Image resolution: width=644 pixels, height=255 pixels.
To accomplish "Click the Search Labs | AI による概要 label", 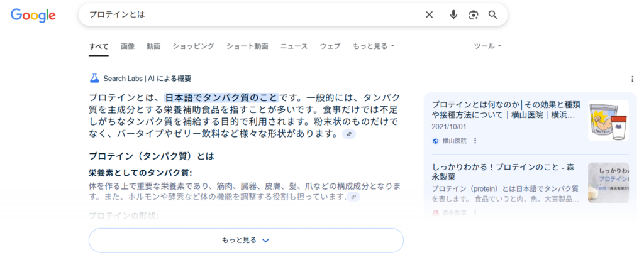I will coord(147,79).
